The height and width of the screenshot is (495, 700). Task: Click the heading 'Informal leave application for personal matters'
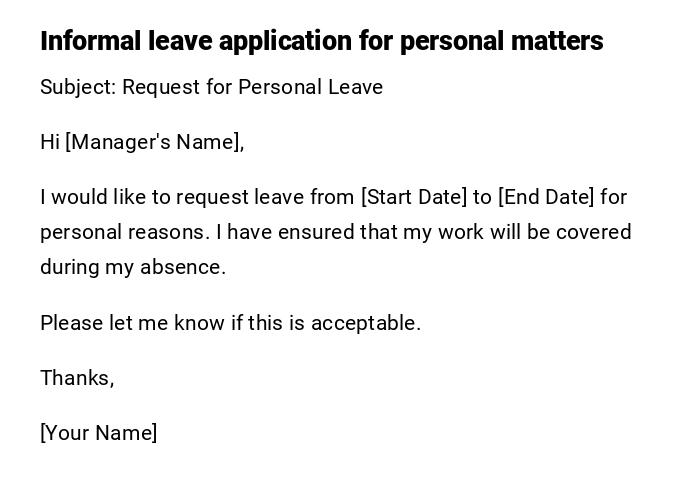pos(321,41)
